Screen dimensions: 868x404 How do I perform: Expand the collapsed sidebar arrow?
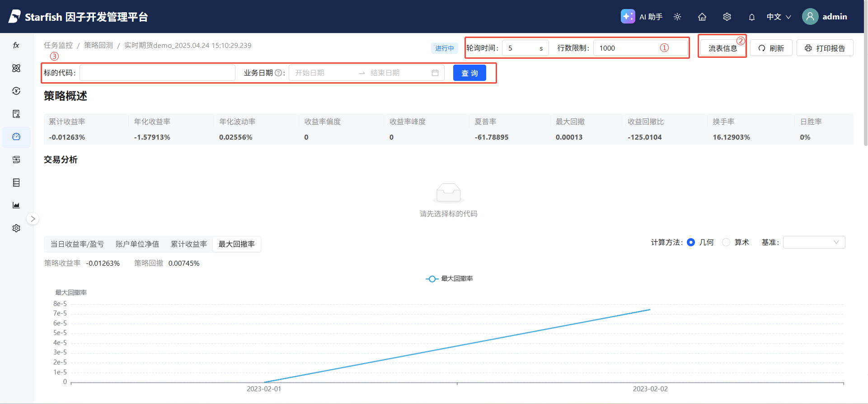(33, 219)
